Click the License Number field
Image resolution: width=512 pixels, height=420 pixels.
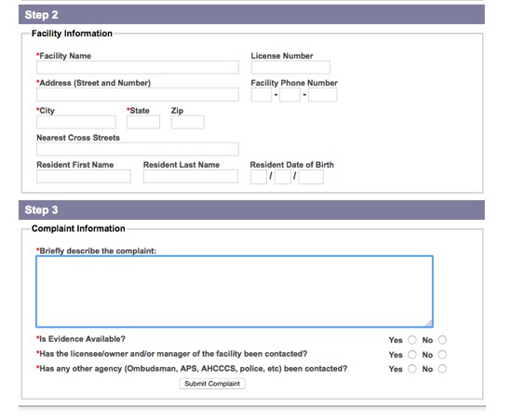click(x=290, y=67)
